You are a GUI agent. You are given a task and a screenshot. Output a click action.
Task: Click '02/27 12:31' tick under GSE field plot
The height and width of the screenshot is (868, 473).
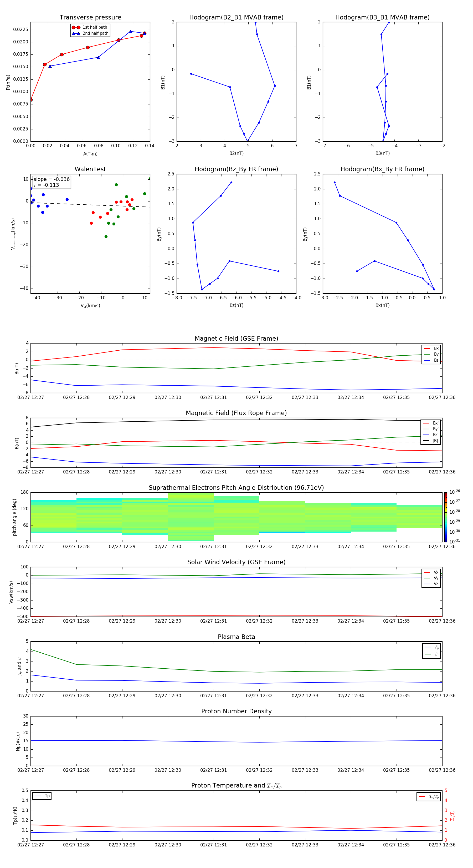(x=213, y=398)
